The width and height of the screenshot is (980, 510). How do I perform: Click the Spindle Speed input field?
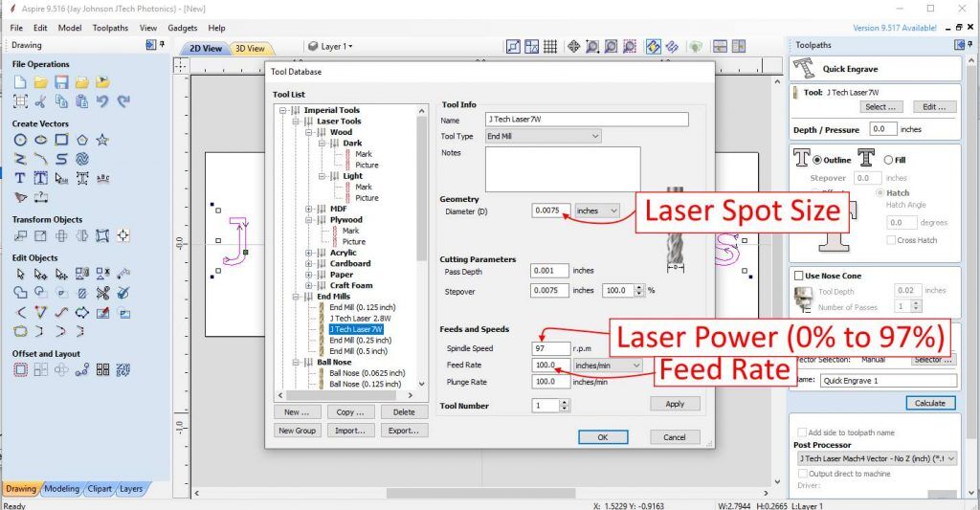551,348
